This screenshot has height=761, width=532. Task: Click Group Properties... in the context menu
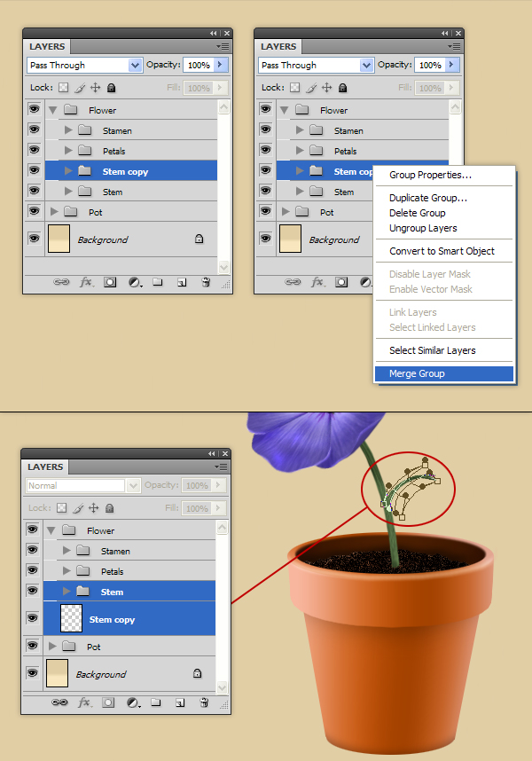pyautogui.click(x=430, y=175)
